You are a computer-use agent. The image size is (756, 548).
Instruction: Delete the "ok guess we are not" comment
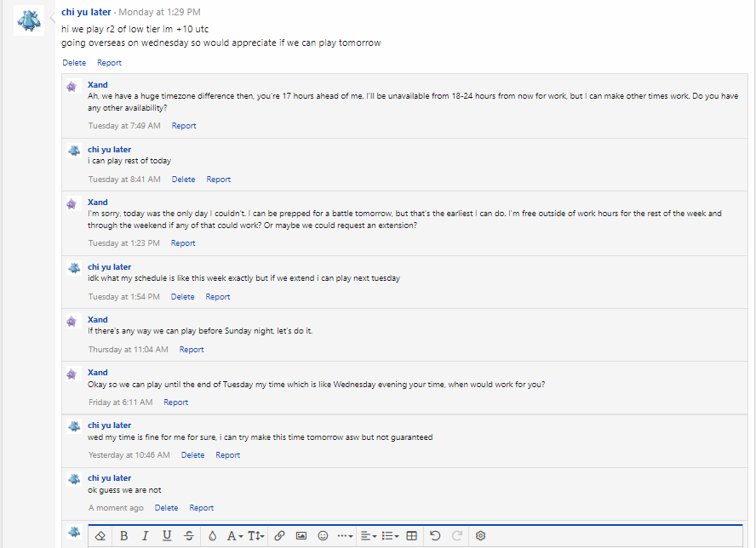coord(166,508)
